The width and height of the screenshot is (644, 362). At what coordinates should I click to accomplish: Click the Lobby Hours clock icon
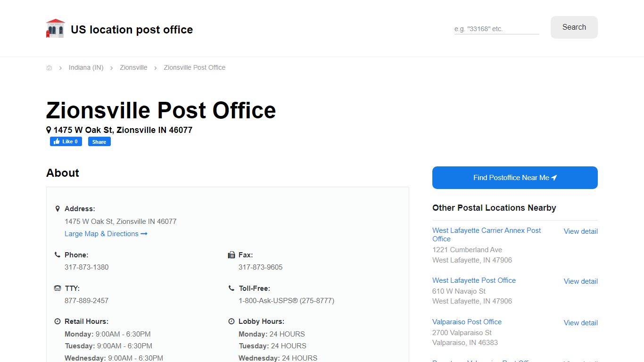tap(231, 321)
